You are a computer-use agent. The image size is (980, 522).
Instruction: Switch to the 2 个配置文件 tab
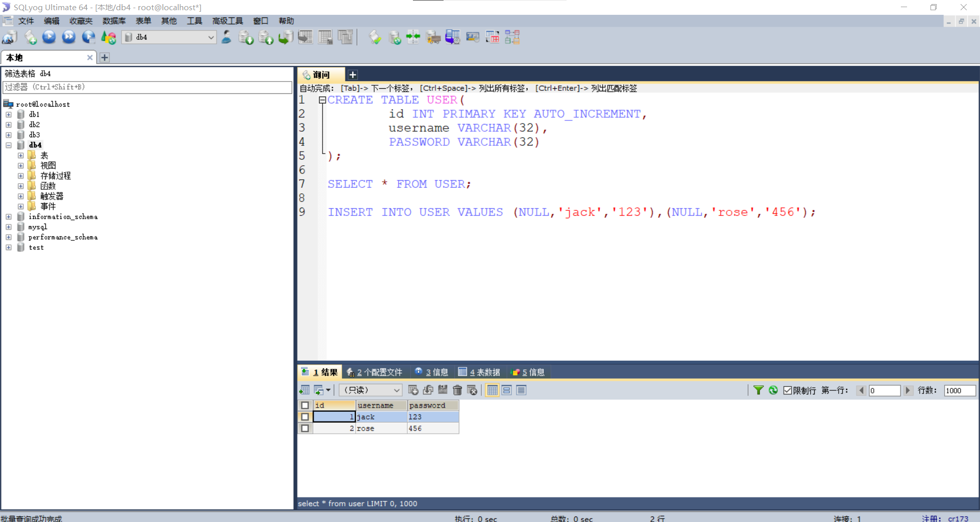pyautogui.click(x=375, y=372)
